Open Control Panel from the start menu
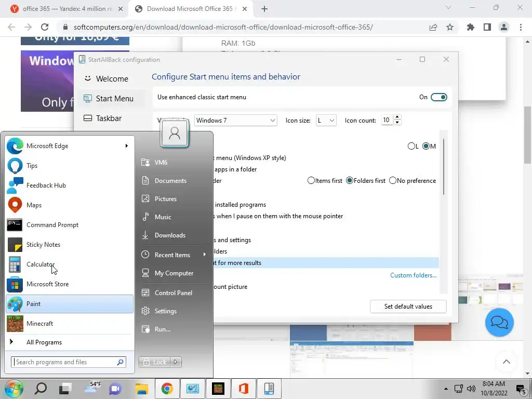This screenshot has height=399, width=532. tap(173, 293)
